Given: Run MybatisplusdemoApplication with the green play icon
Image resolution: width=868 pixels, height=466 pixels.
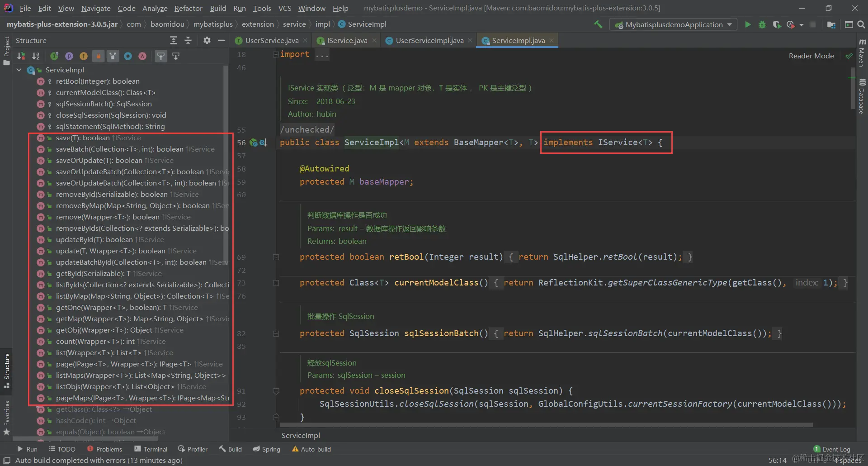Looking at the screenshot, I should (x=748, y=24).
